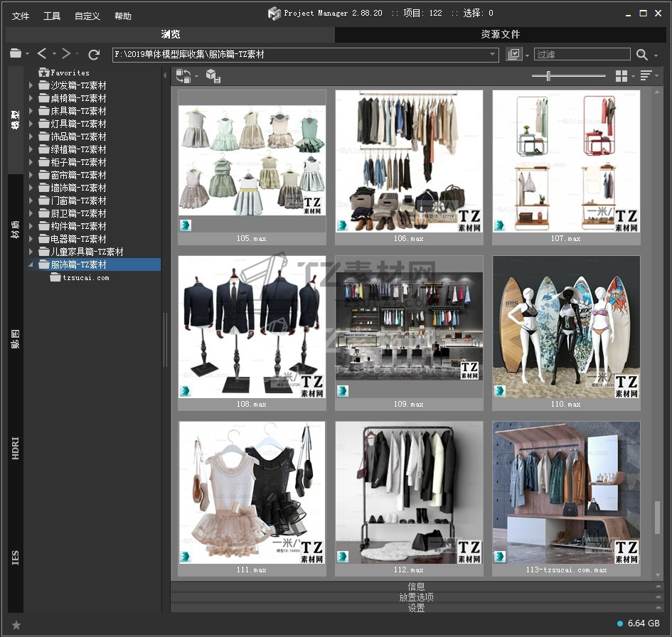Switch thumbnail view with the grid icon

622,75
